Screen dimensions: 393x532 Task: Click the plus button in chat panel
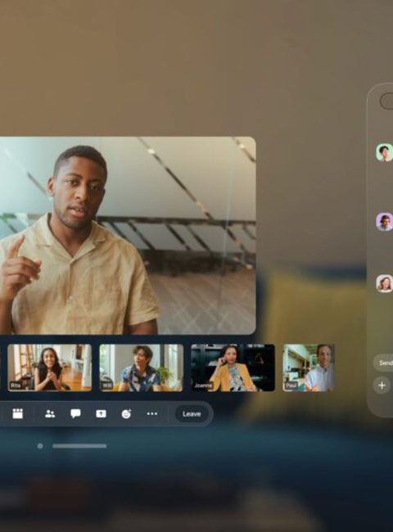click(382, 385)
